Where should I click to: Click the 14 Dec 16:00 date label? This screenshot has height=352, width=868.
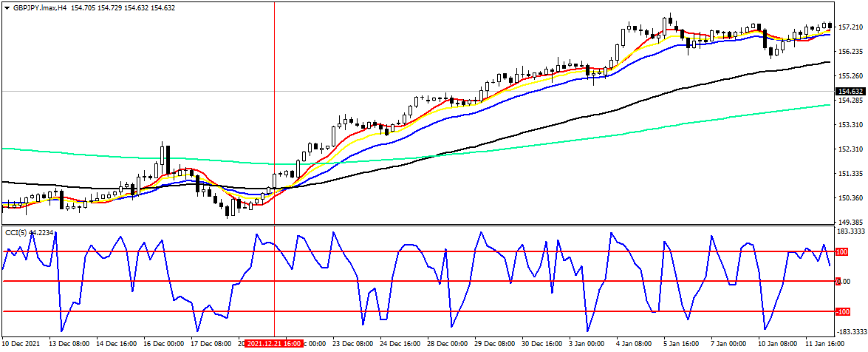116,345
